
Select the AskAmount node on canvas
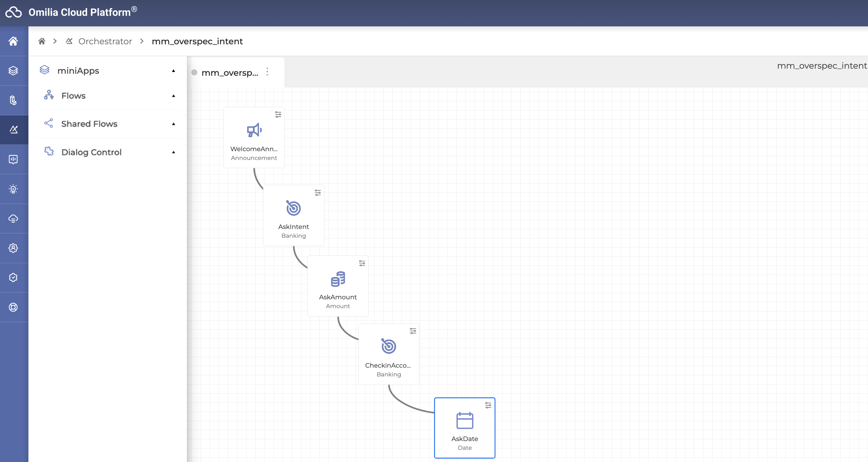338,286
